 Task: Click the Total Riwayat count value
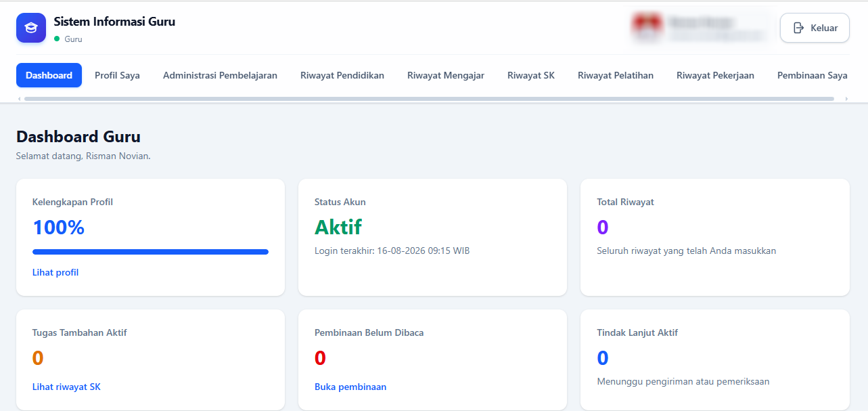point(603,228)
